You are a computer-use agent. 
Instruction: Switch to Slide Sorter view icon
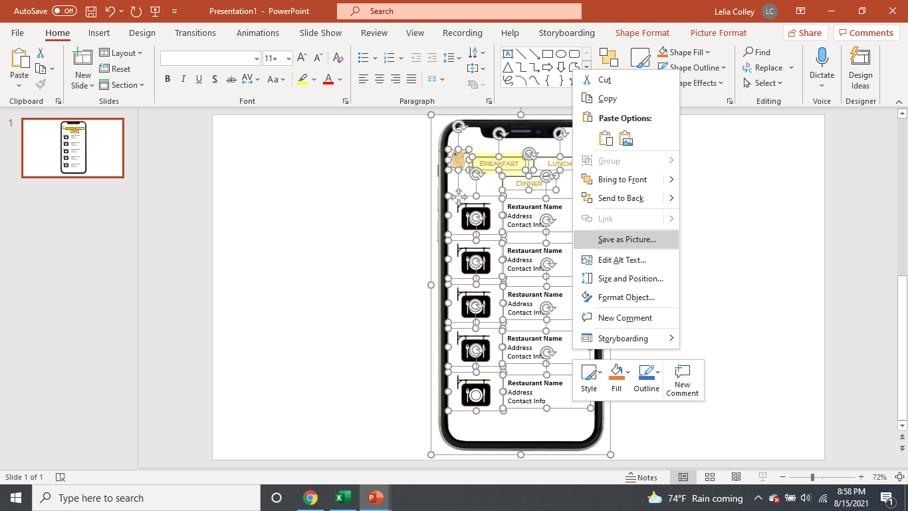pyautogui.click(x=709, y=477)
